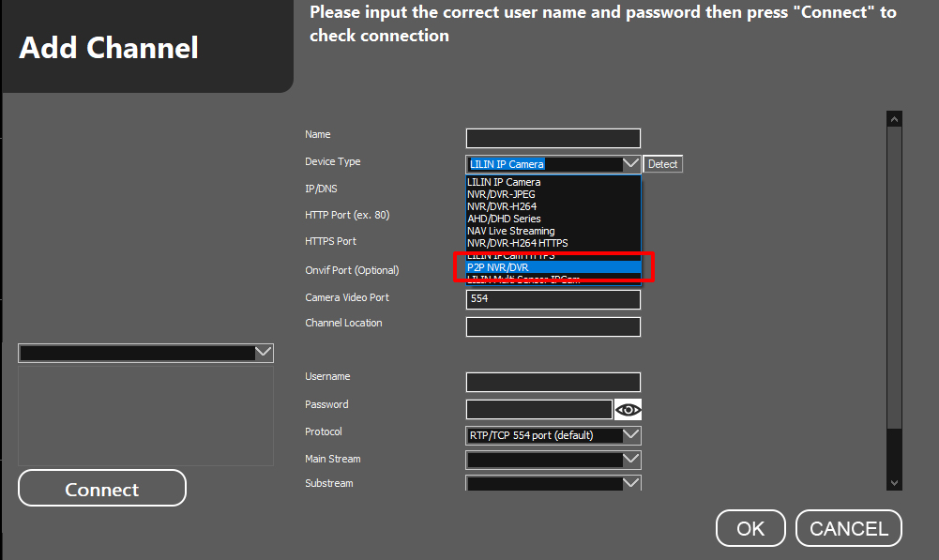Select P2P NVR/DVR device type
This screenshot has width=939, height=560.
(553, 267)
